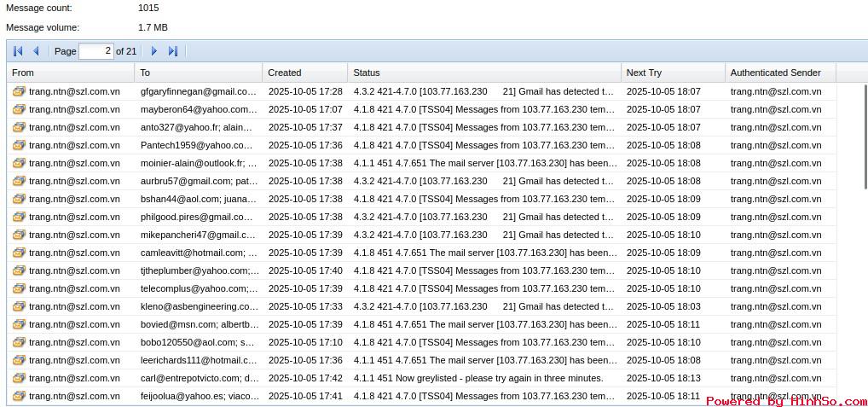Click the mail icon for bshan44@aol.com row
The height and width of the screenshot is (407, 868).
tap(19, 199)
